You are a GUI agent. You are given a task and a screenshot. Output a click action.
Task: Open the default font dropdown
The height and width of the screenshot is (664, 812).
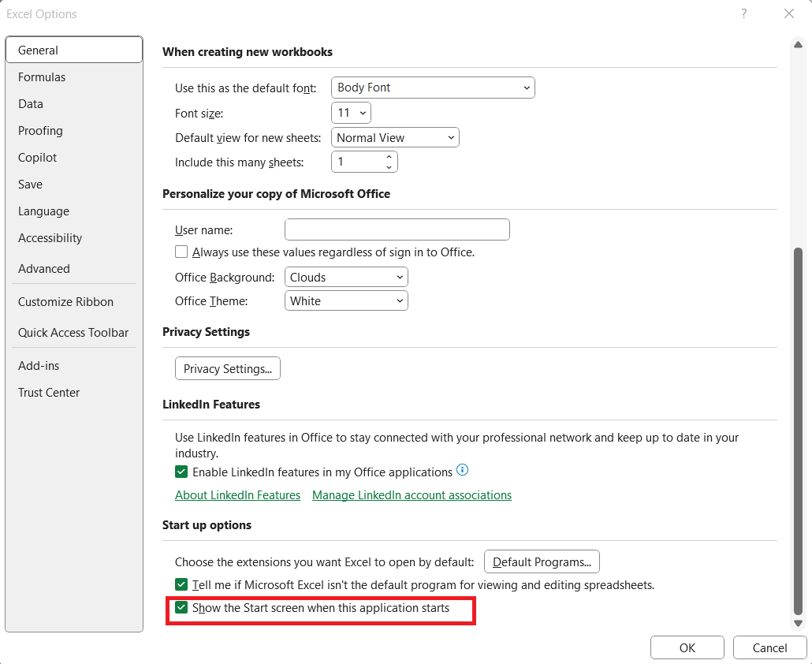(x=433, y=88)
